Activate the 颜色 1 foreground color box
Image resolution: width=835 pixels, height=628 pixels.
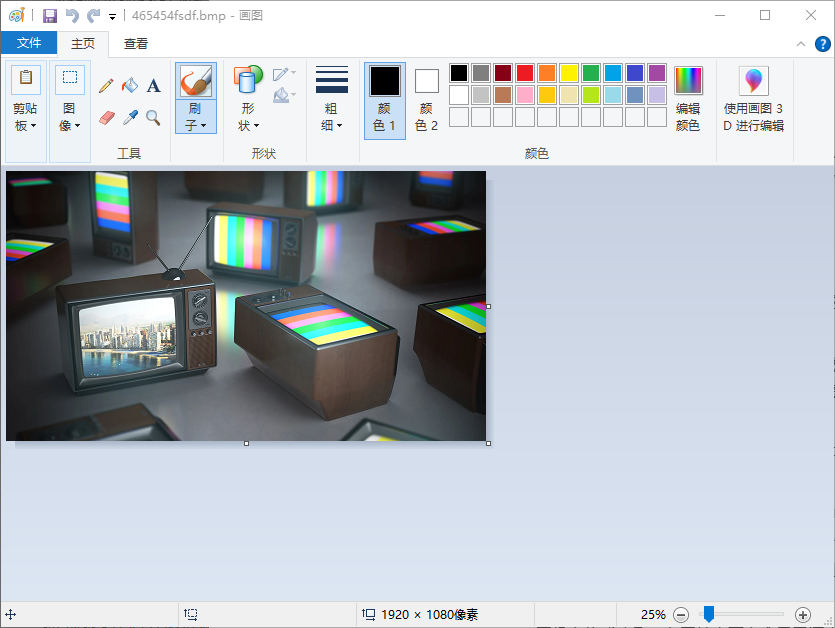pos(385,100)
